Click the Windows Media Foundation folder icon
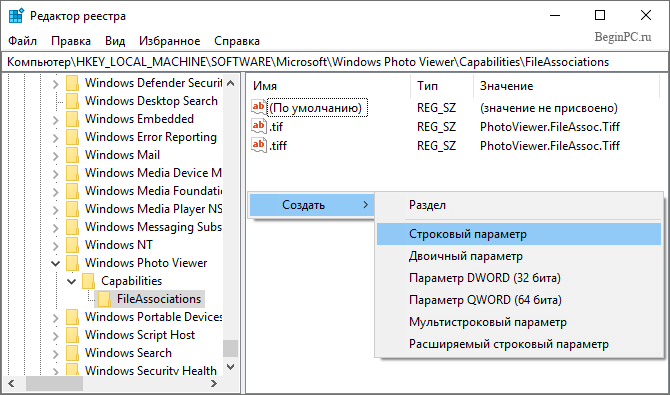This screenshot has width=670, height=395. [x=73, y=191]
